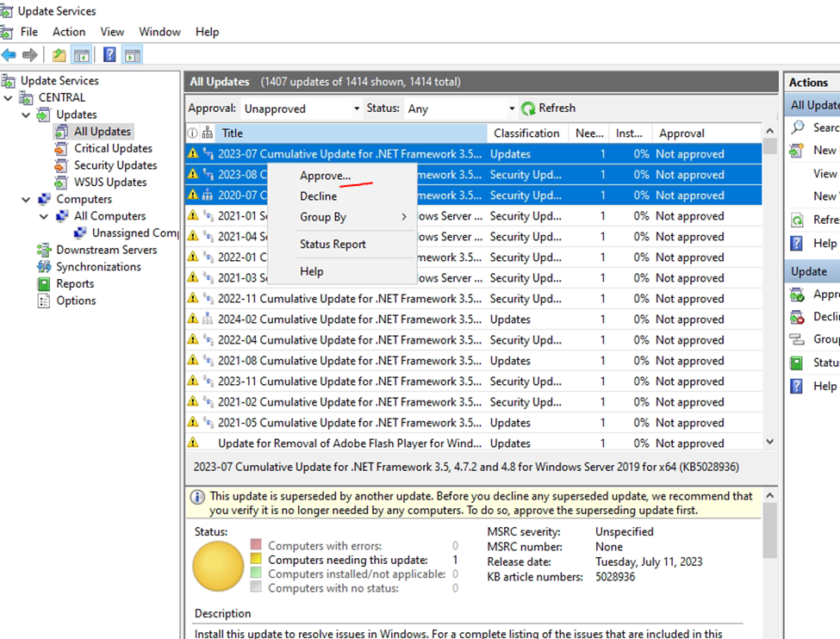Screen dimensions: 840x639
Task: Select Critical Updates view
Action: [x=113, y=148]
